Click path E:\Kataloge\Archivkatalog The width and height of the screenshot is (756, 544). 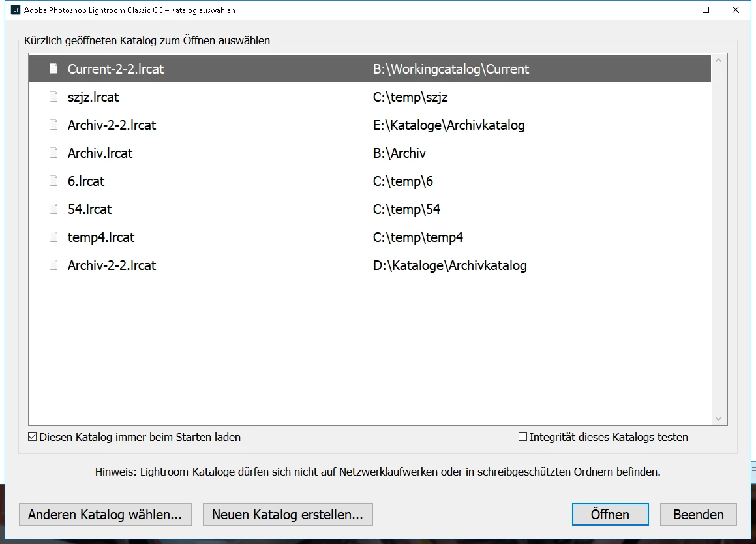coord(449,125)
